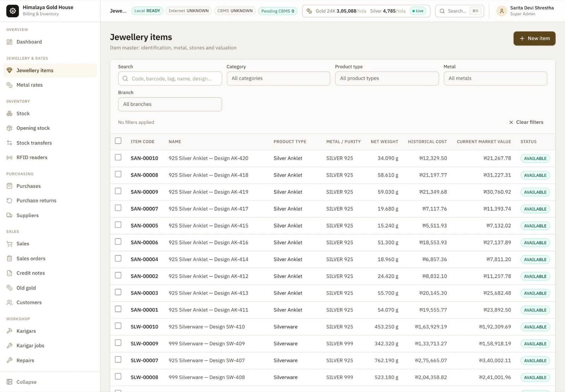This screenshot has height=392, width=565.
Task: Go to Customers in the sidebar
Action: pos(50,302)
